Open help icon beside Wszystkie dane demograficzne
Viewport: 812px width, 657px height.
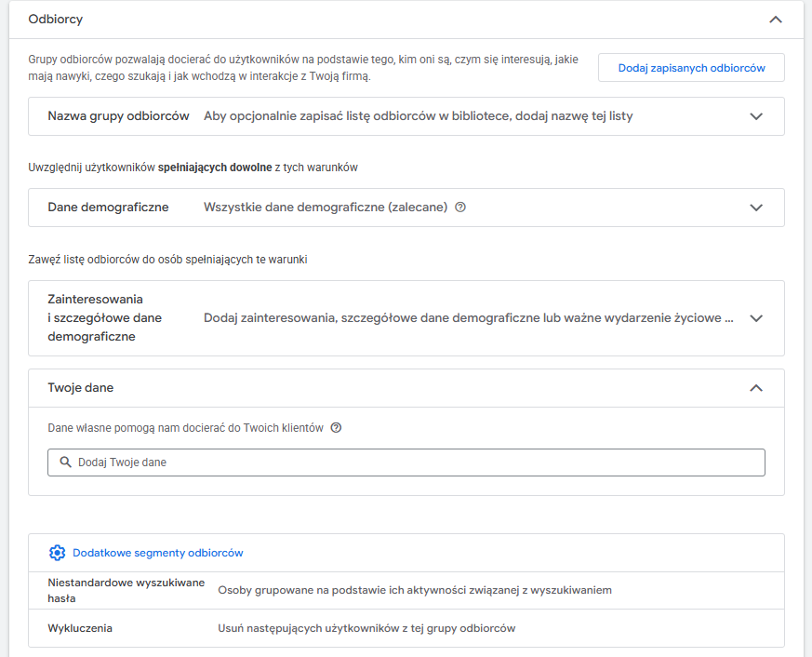(x=460, y=208)
